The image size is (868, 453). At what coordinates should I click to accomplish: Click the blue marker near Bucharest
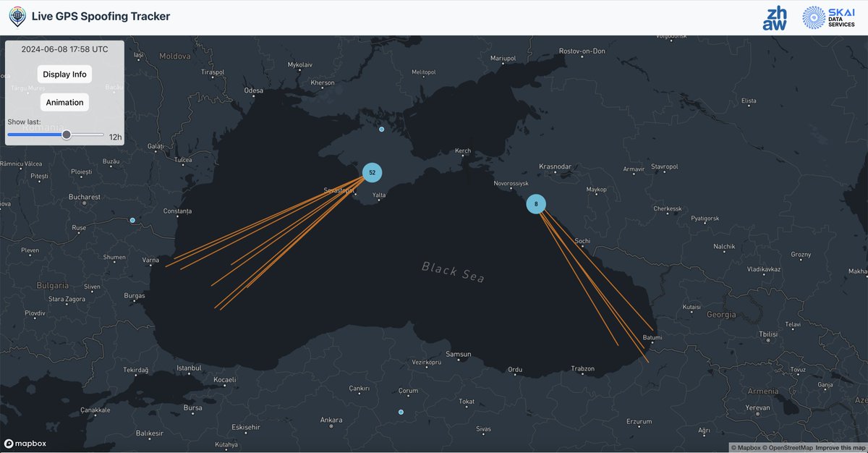click(x=132, y=220)
